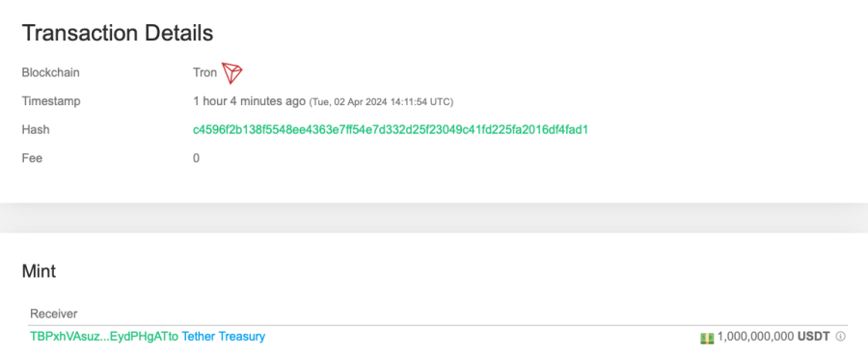868x357 pixels.
Task: Select the Tron blockchain name text
Action: coord(204,72)
